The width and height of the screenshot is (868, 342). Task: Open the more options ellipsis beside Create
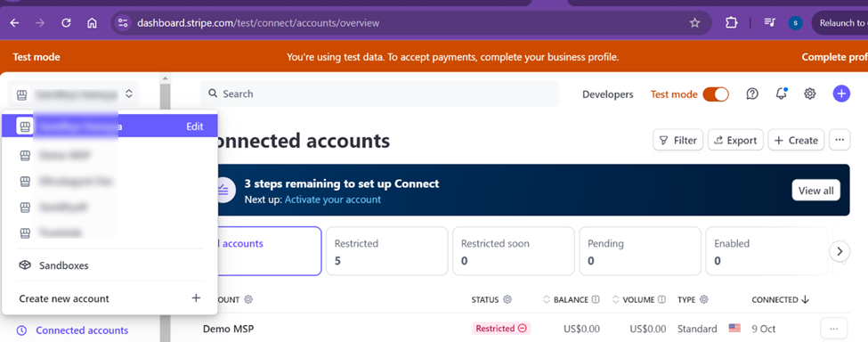(840, 140)
